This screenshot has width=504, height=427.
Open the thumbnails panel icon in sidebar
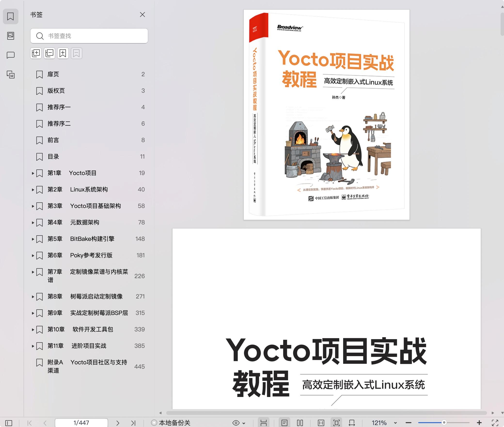[x=11, y=36]
